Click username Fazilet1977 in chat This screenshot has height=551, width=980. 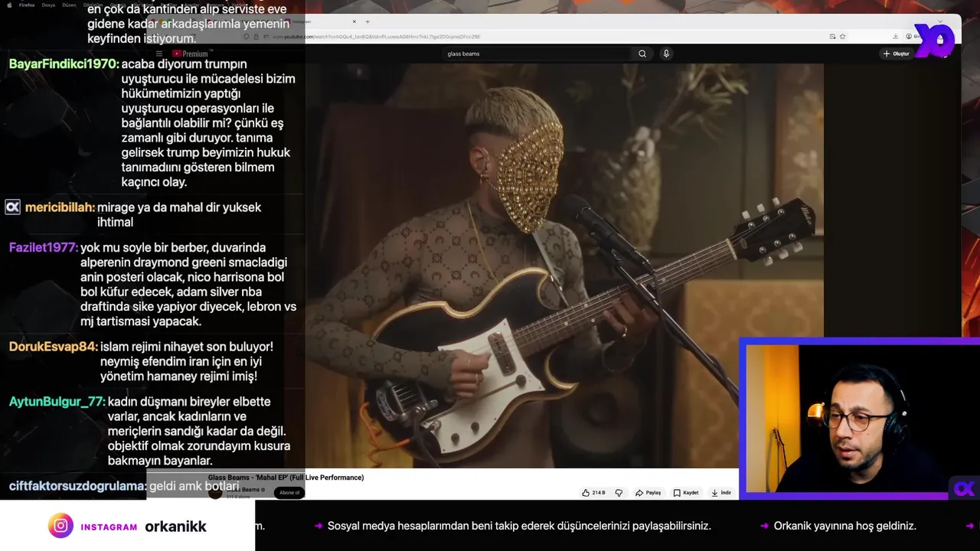click(x=44, y=248)
